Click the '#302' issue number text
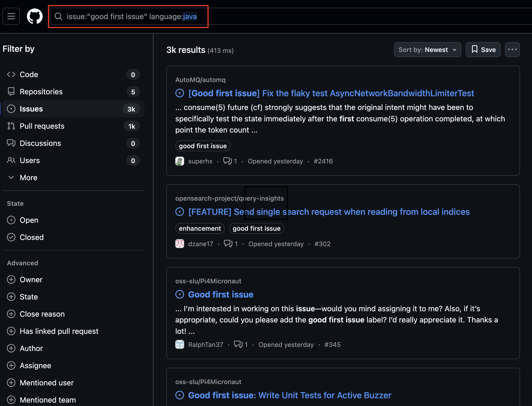The image size is (532, 406). (x=322, y=244)
